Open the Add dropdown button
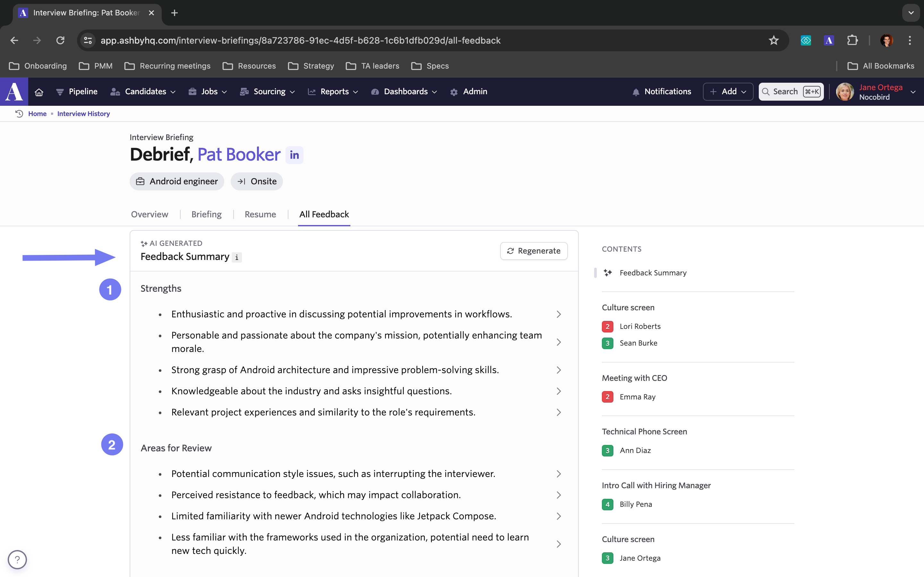 click(x=728, y=92)
